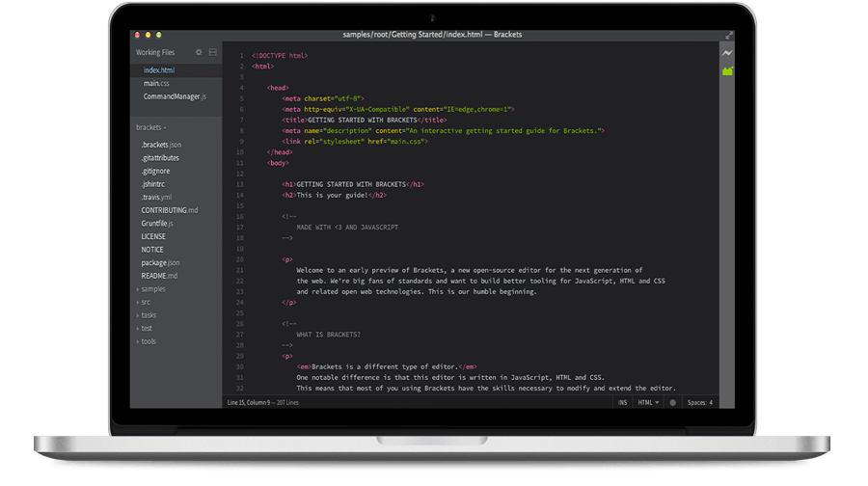The height and width of the screenshot is (486, 868).
Task: Open Gruntfile.js from the project tree
Action: pyautogui.click(x=157, y=223)
